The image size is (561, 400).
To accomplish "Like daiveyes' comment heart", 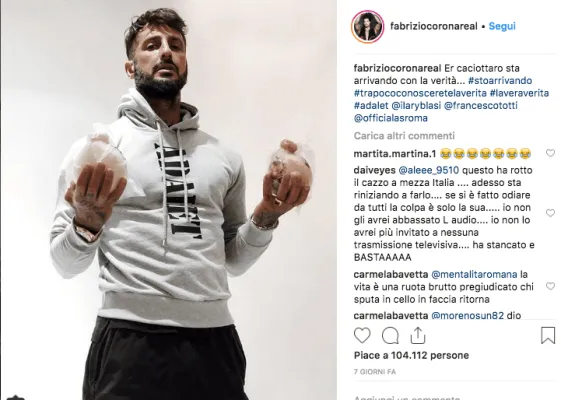I will click(x=550, y=213).
